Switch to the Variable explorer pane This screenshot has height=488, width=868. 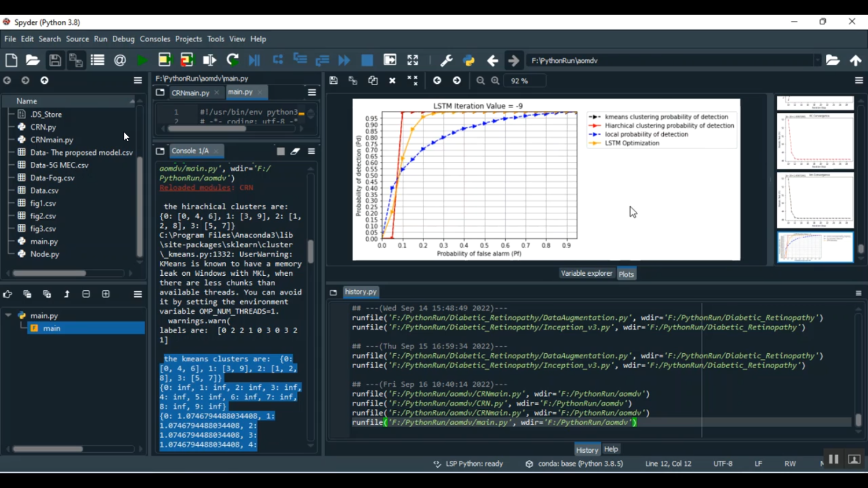tap(586, 273)
